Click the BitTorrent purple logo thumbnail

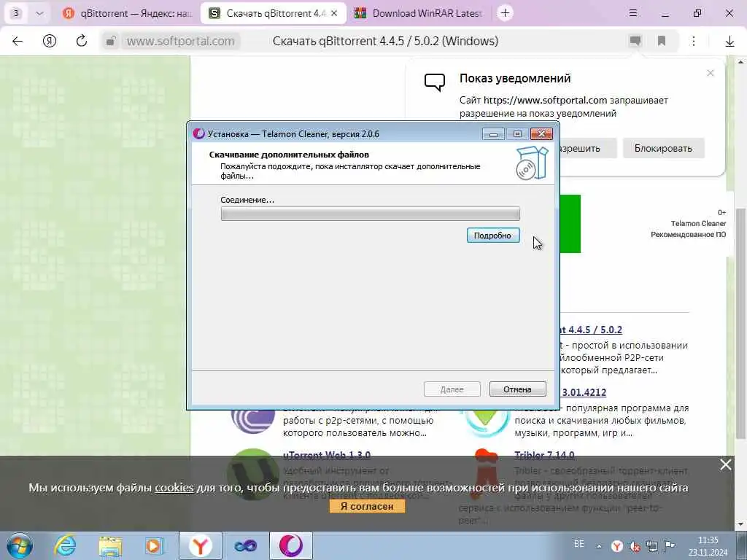pos(253,421)
